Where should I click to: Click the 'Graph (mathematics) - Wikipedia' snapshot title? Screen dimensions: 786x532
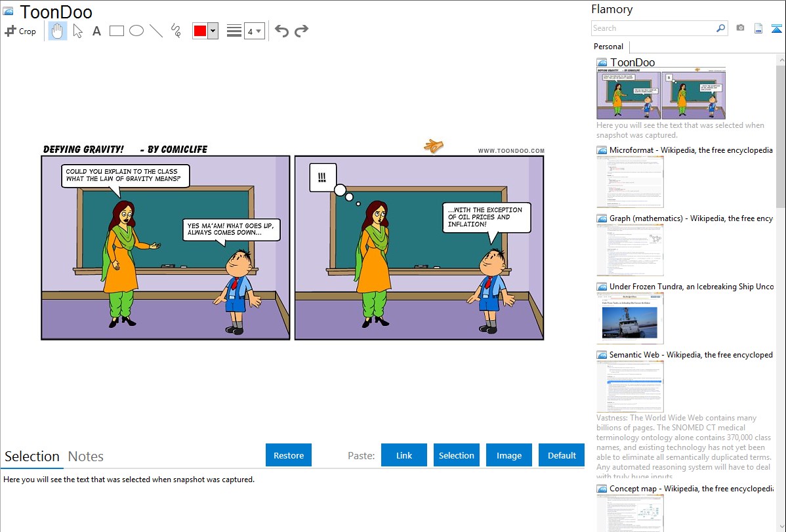point(691,218)
